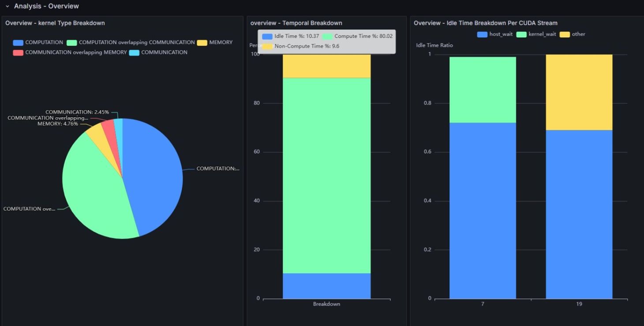Toggle the kernel_wait series legend label

click(542, 34)
